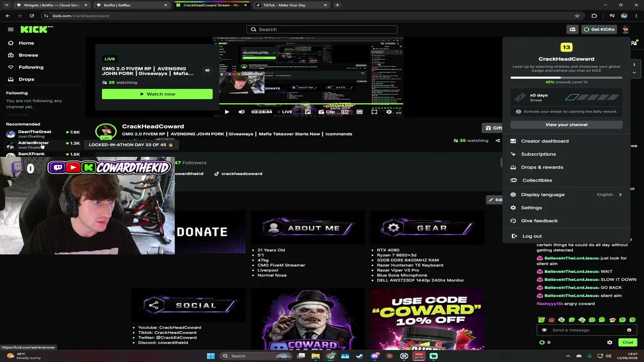Image resolution: width=644 pixels, height=362 pixels.
Task: Click the Gift button on channel
Action: [x=493, y=128]
